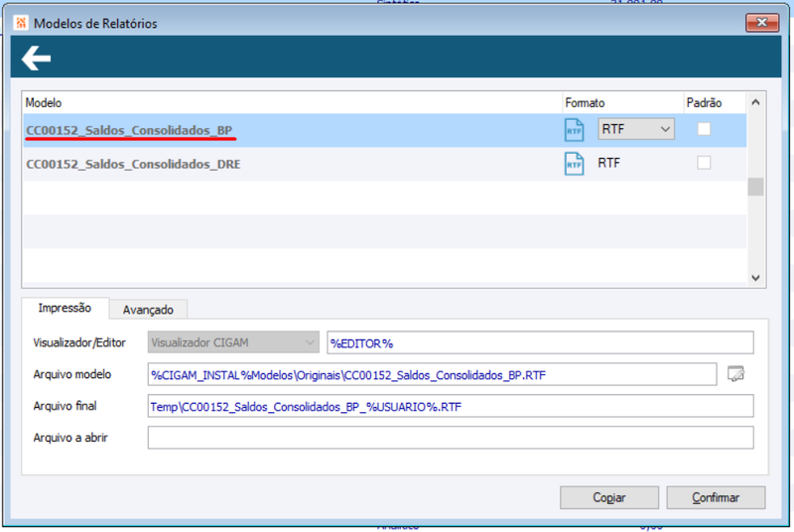
Task: Click the Arquivo modelo path field
Action: [x=432, y=374]
